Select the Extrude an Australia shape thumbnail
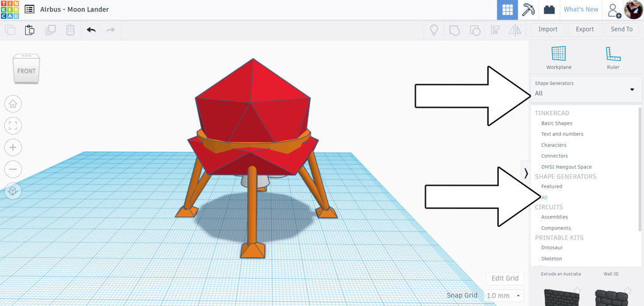The height and width of the screenshot is (306, 644). (x=560, y=297)
